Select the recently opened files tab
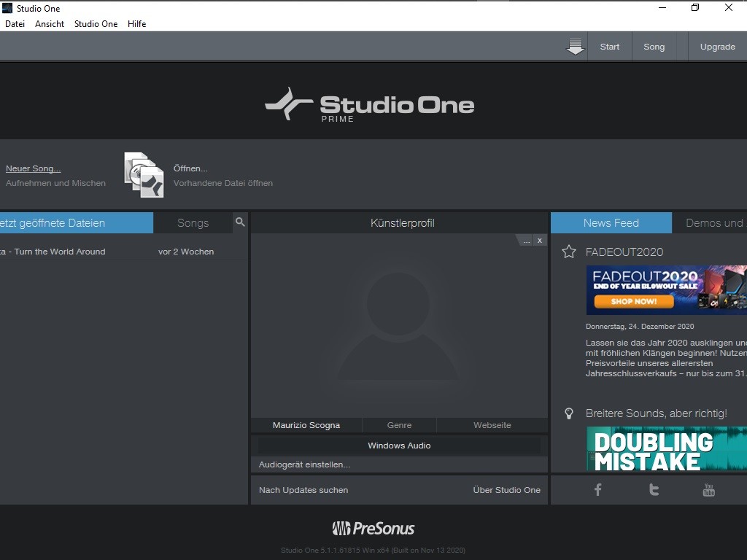 coord(76,223)
